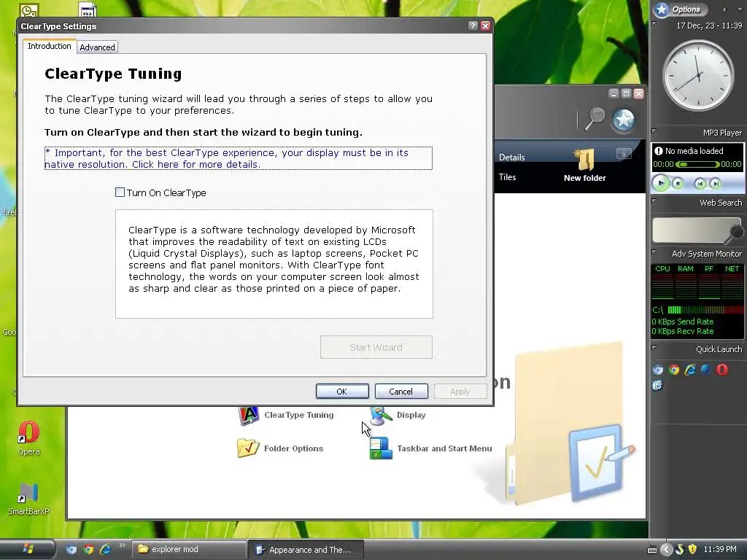Select the Introduction tab
Screen dimensions: 747x560
coord(50,46)
